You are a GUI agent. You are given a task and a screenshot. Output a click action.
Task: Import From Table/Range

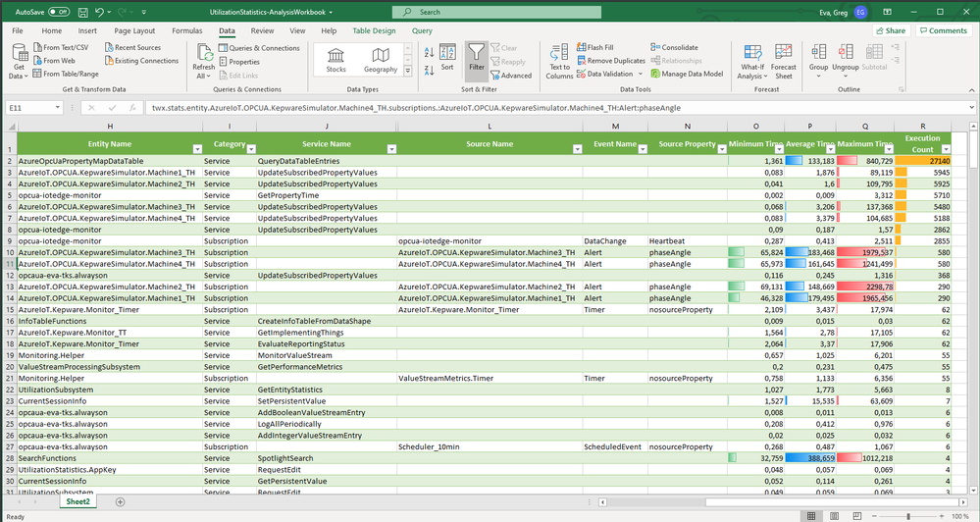(x=66, y=74)
